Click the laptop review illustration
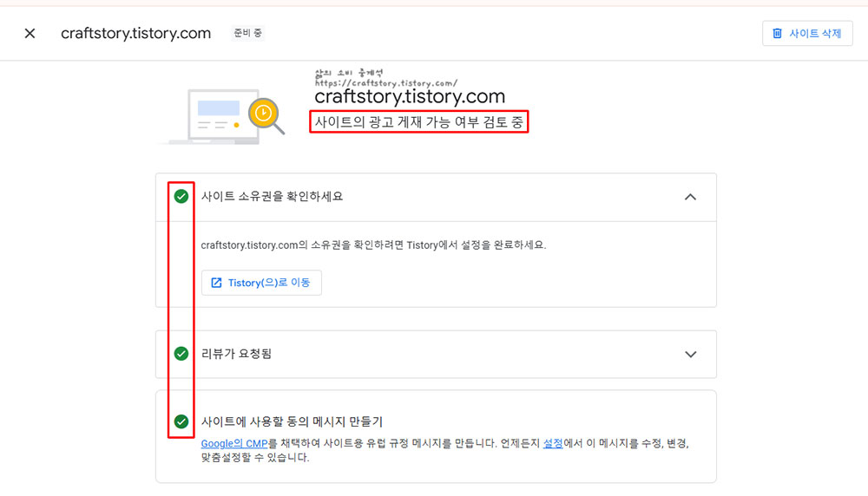The image size is (868, 496). point(221,117)
